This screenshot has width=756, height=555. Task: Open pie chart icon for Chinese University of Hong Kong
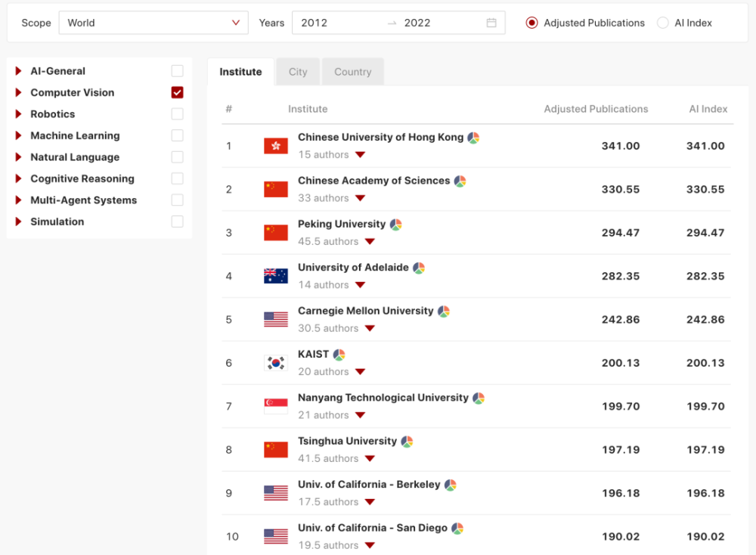tap(473, 138)
